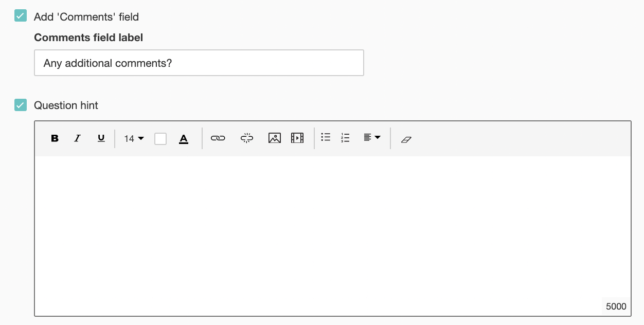The height and width of the screenshot is (325, 644).
Task: Open the white background color swatch
Action: click(x=160, y=139)
